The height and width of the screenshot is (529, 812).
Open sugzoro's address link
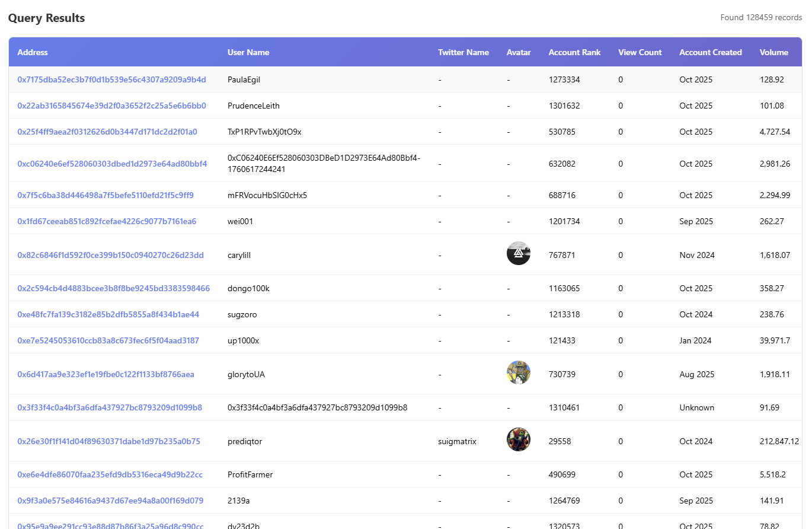pos(110,314)
